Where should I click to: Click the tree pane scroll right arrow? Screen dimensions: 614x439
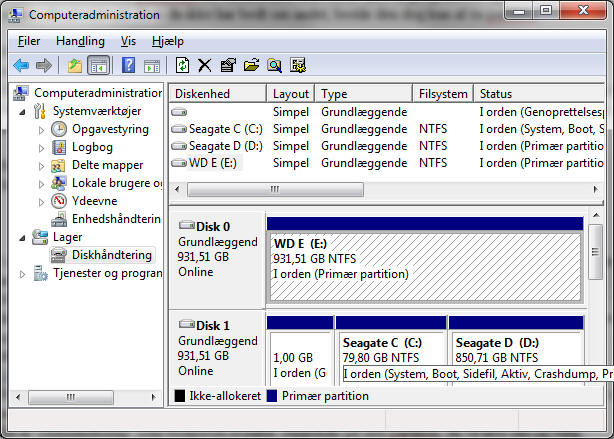[x=153, y=397]
